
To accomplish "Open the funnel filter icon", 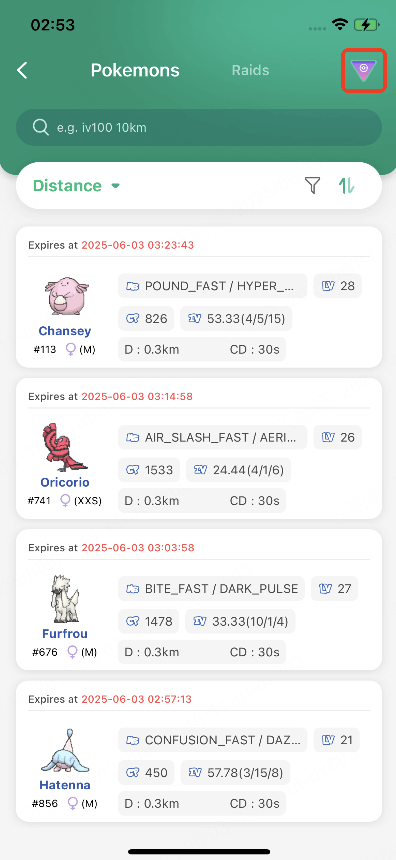I will point(313,185).
